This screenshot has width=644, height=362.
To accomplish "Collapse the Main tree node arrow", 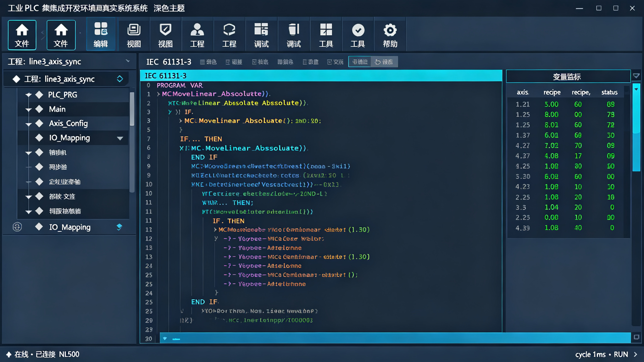I will coord(29,110).
